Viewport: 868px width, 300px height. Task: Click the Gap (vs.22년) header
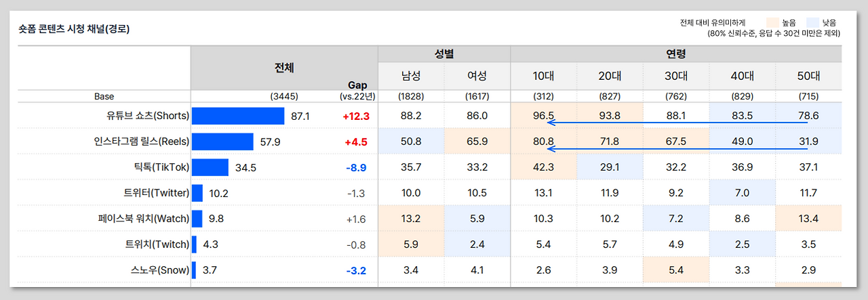point(357,91)
